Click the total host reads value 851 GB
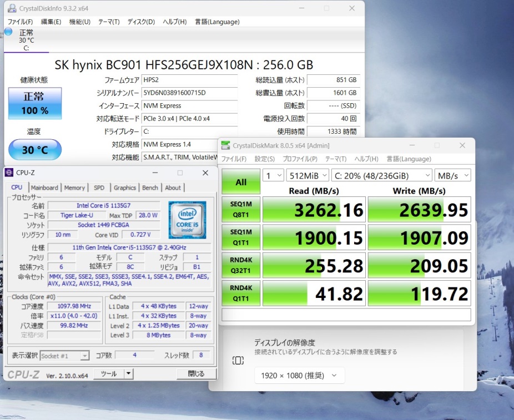514x420 pixels. 334,80
